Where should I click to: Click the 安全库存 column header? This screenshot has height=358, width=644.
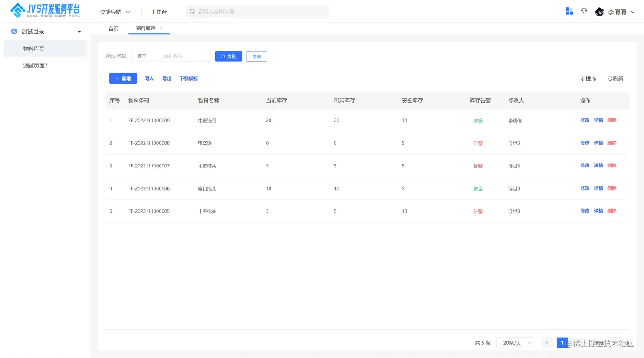[x=412, y=101]
